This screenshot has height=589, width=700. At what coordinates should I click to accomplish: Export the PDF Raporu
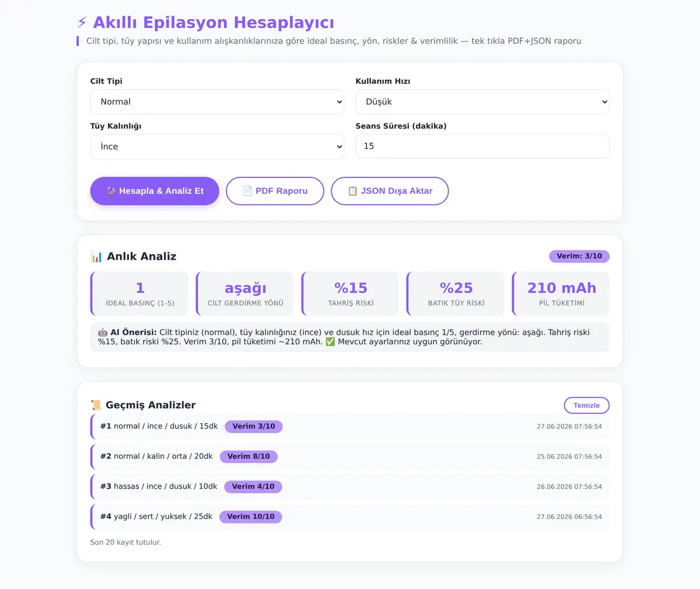[x=275, y=191]
